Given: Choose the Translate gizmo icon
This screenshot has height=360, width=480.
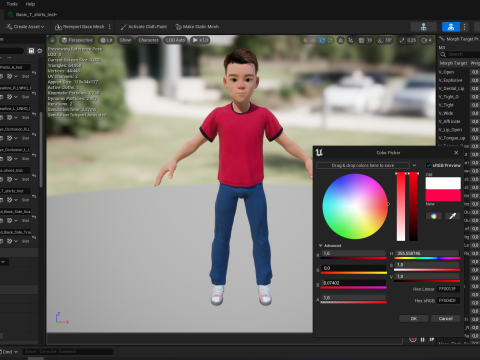Looking at the screenshot, I should 313,40.
